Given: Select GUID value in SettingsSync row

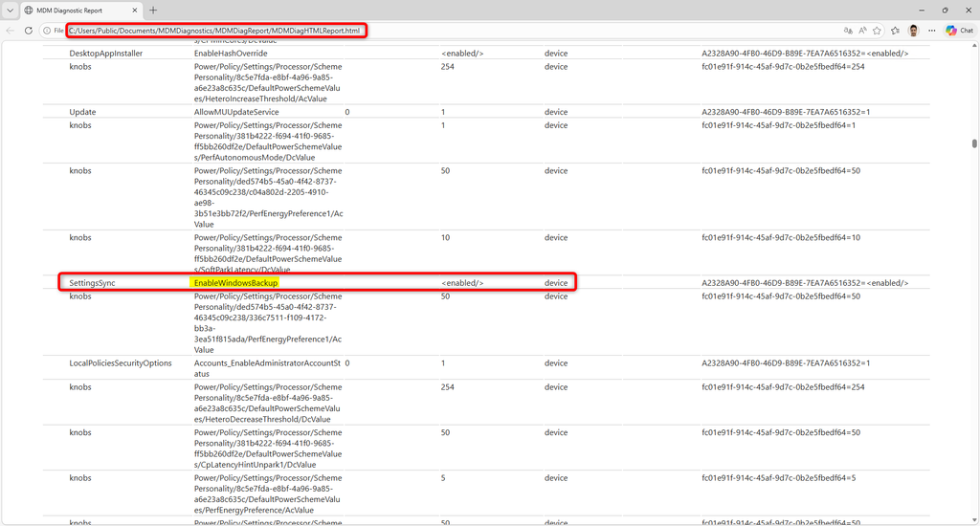Looking at the screenshot, I should click(x=805, y=283).
